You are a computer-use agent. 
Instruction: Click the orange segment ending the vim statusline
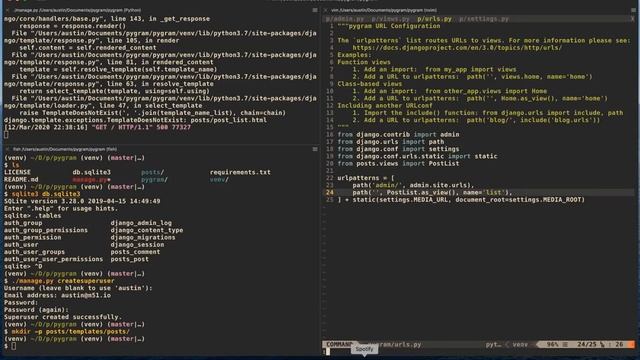point(631,344)
